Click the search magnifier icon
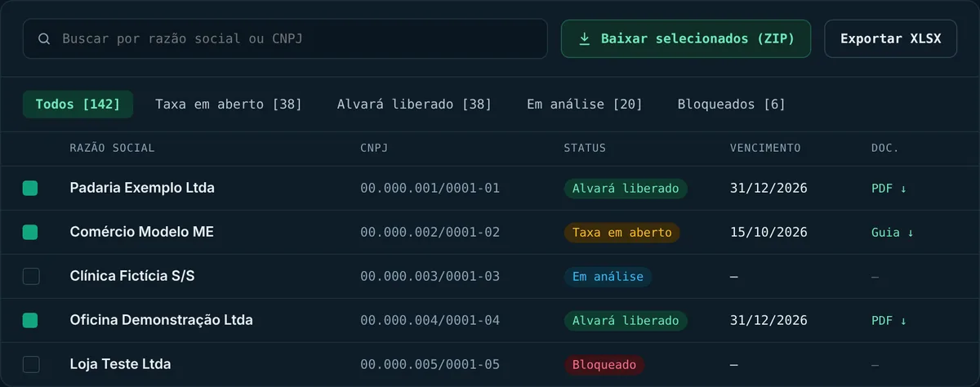Viewport: 980px width, 387px height. point(45,38)
